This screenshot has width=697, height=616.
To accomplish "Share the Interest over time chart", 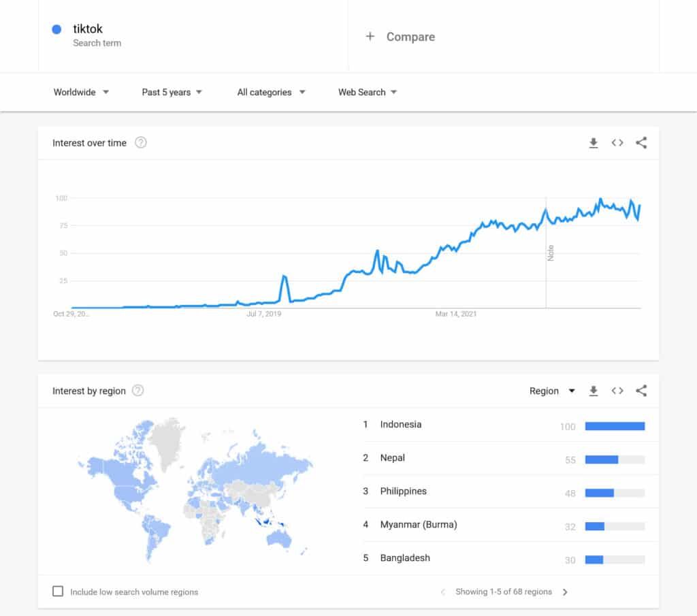I will 641,143.
